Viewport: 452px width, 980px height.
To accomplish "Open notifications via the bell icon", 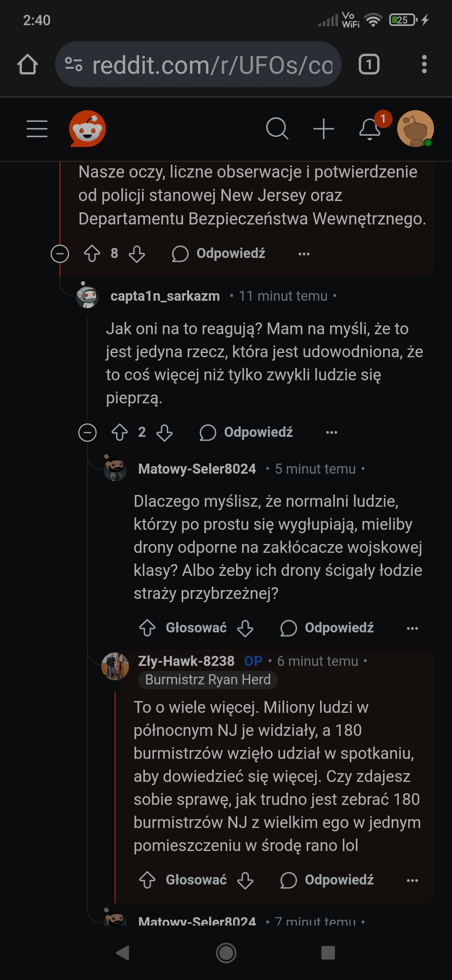I will coord(370,129).
